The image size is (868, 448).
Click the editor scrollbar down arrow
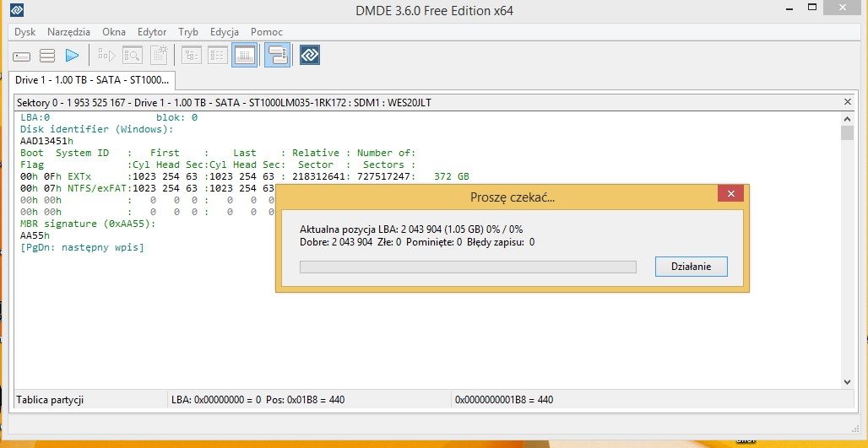pyautogui.click(x=847, y=381)
